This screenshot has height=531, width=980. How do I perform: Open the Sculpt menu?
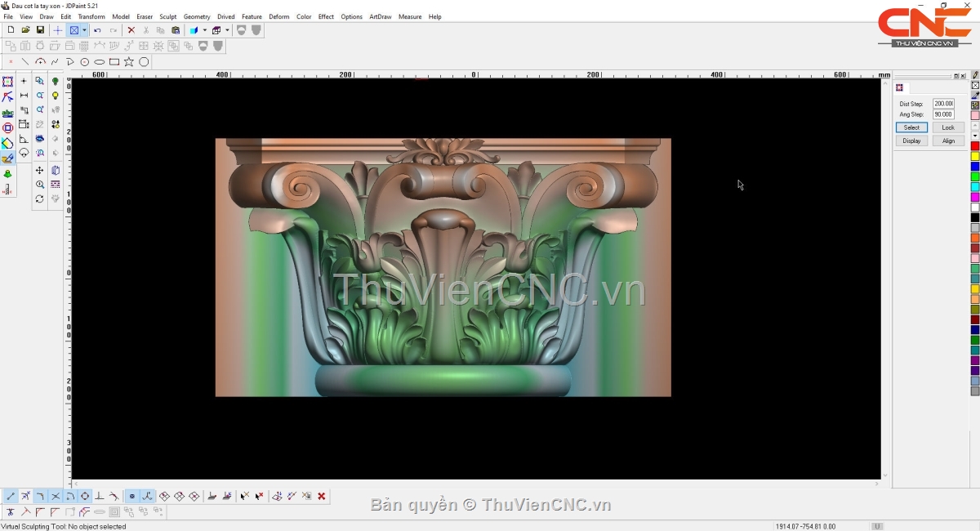point(167,16)
